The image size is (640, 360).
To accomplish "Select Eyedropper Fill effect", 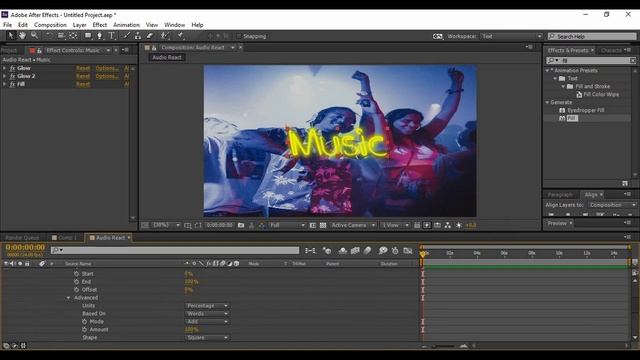I will (586, 110).
